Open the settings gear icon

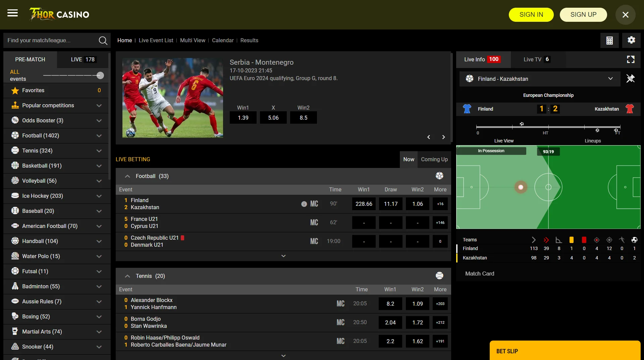(631, 40)
